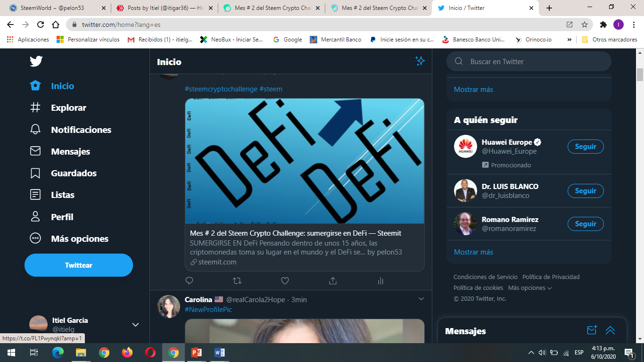
Task: Follow Romano Ramirez
Action: click(x=586, y=224)
